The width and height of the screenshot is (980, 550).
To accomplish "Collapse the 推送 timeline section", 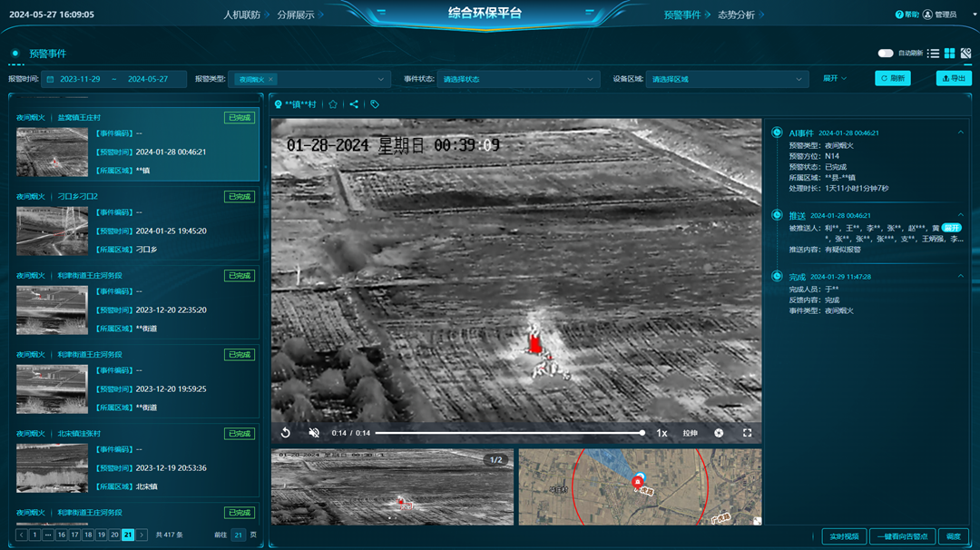I will pyautogui.click(x=961, y=215).
